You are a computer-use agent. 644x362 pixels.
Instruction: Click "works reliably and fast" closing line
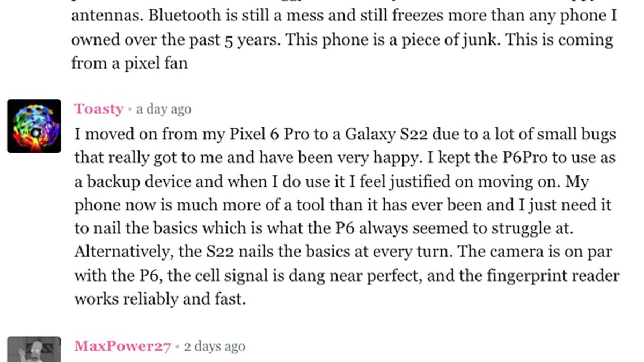pos(159,299)
